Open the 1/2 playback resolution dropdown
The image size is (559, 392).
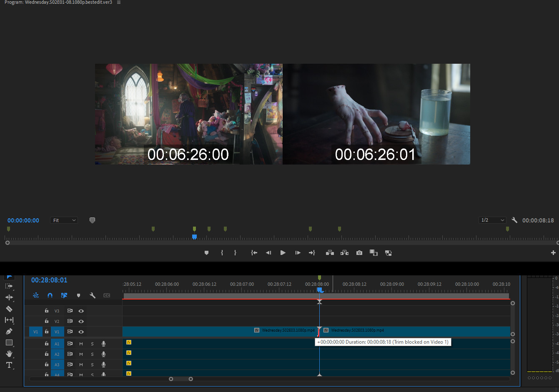click(x=492, y=220)
